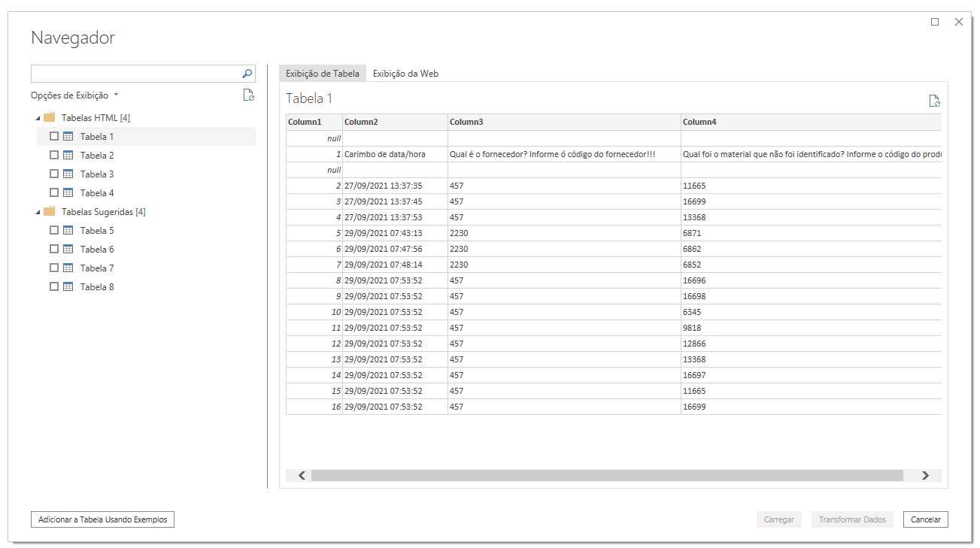Select the Tabela 2 label in tree

click(x=97, y=156)
